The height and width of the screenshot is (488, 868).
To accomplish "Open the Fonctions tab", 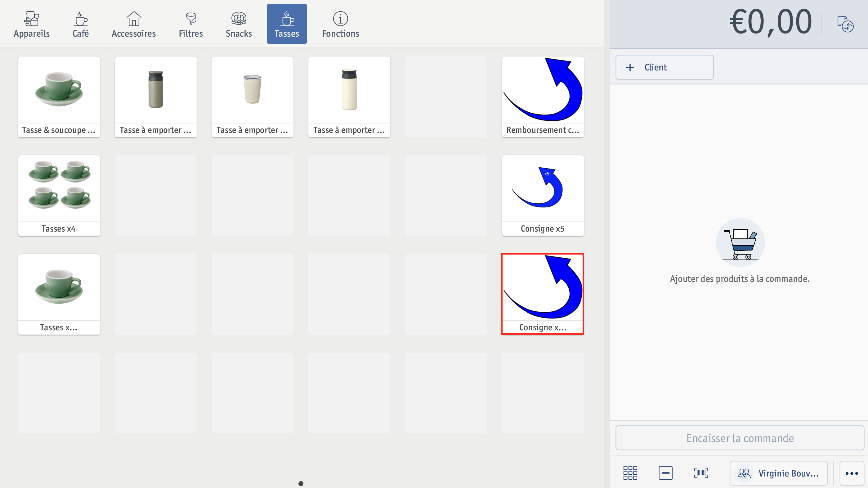I will coord(340,24).
